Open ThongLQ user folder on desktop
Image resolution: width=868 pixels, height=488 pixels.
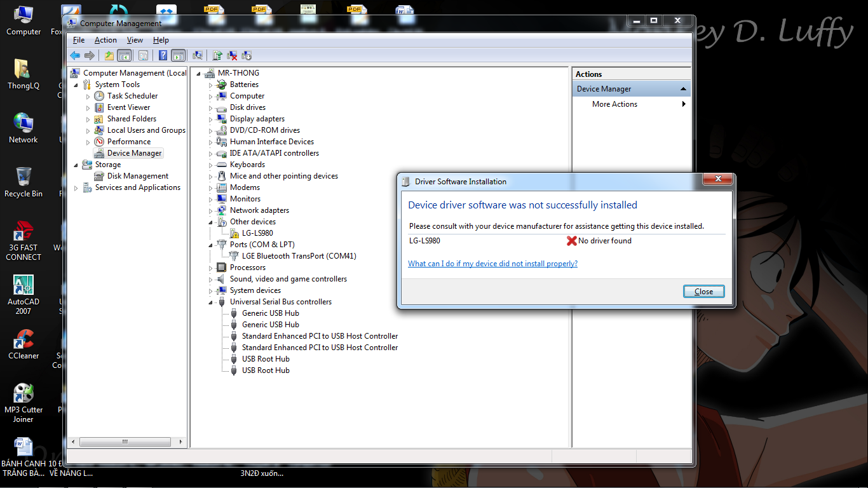[24, 74]
